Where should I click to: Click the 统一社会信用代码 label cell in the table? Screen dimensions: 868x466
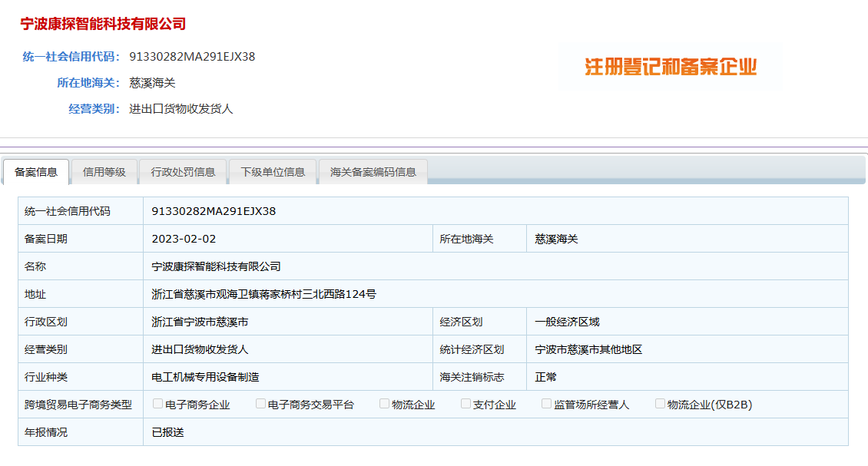pos(81,211)
